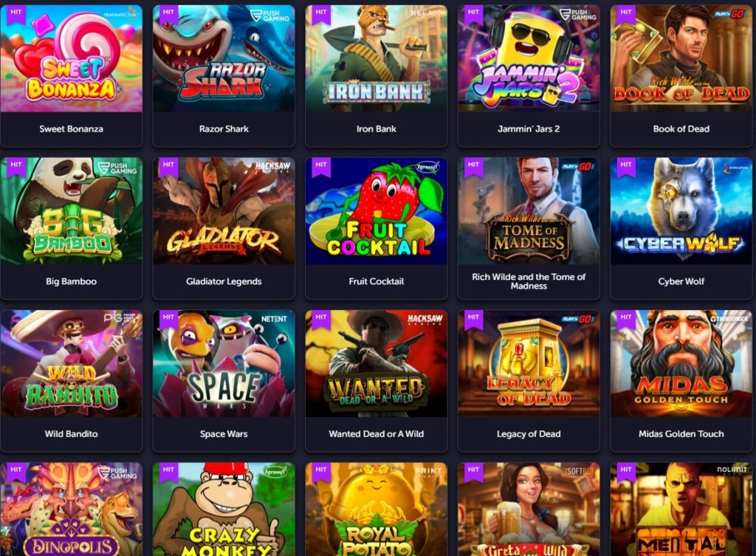Click the Iron Bank title link

376,128
